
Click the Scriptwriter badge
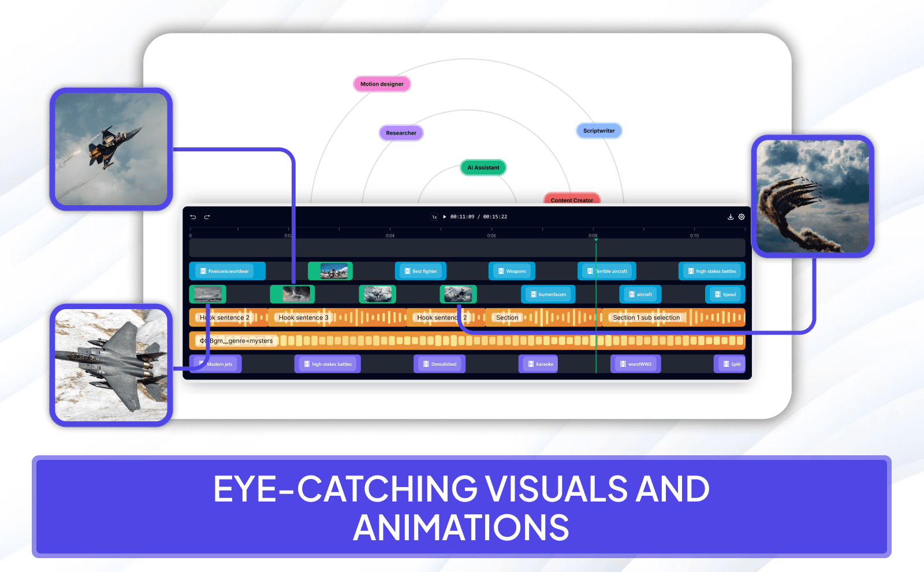pyautogui.click(x=599, y=131)
